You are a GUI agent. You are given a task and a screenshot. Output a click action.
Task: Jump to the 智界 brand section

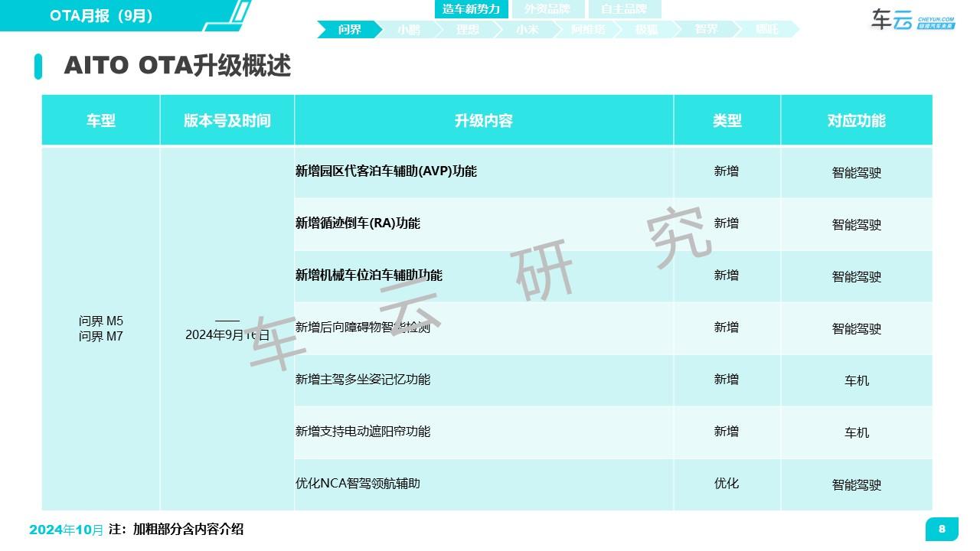707,30
